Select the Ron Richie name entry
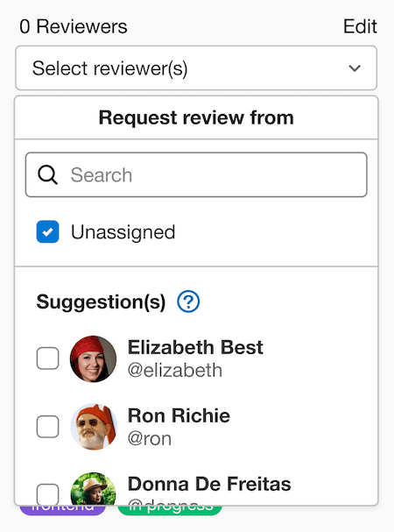The width and height of the screenshot is (394, 532). tap(179, 415)
